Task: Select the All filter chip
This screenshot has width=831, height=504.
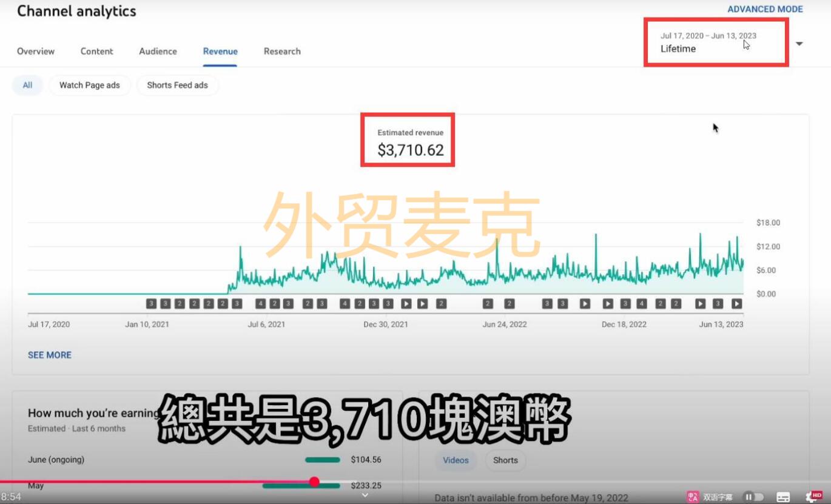Action: [27, 86]
